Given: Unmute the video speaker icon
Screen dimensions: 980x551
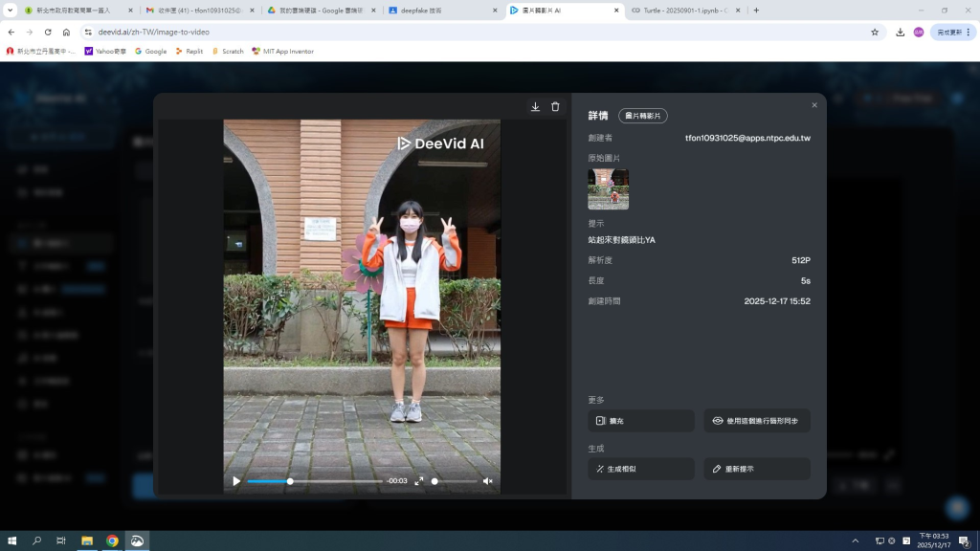Looking at the screenshot, I should click(487, 481).
